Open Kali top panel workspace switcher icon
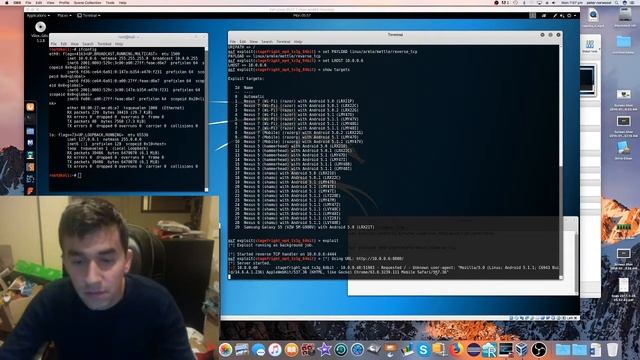640x360 pixels. [533, 16]
